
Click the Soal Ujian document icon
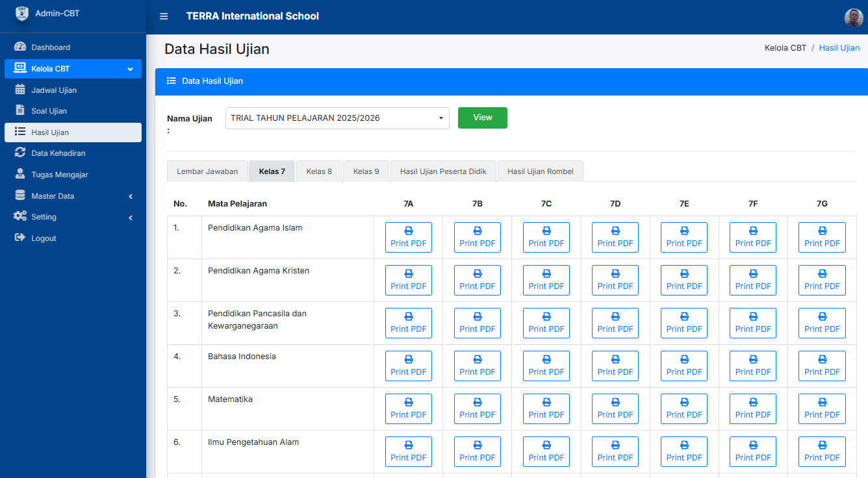click(x=20, y=110)
